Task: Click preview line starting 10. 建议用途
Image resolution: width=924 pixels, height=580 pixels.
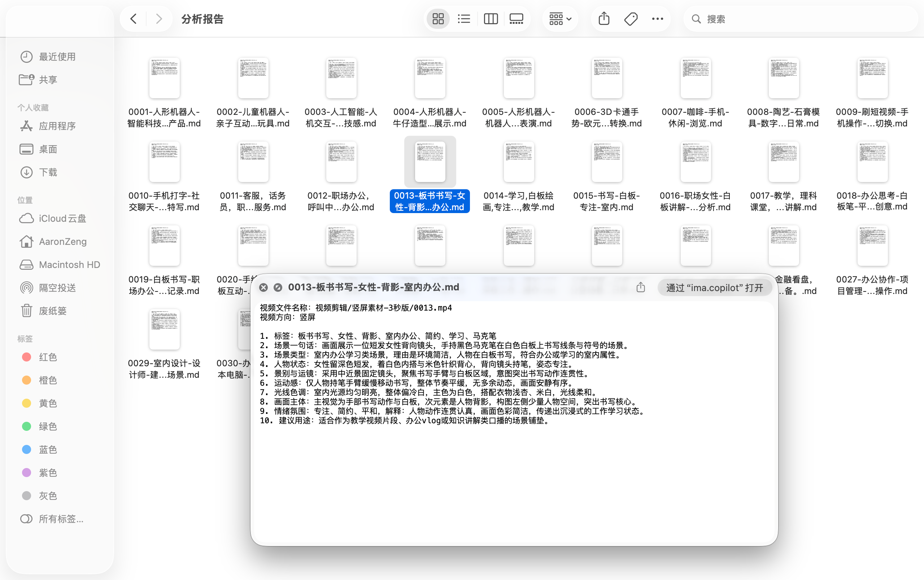Action: click(405, 420)
